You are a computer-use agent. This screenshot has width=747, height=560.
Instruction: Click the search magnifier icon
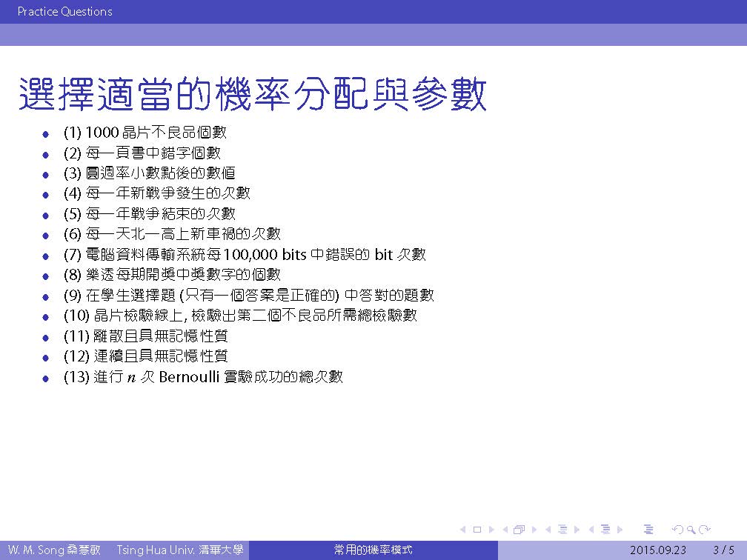[x=691, y=530]
